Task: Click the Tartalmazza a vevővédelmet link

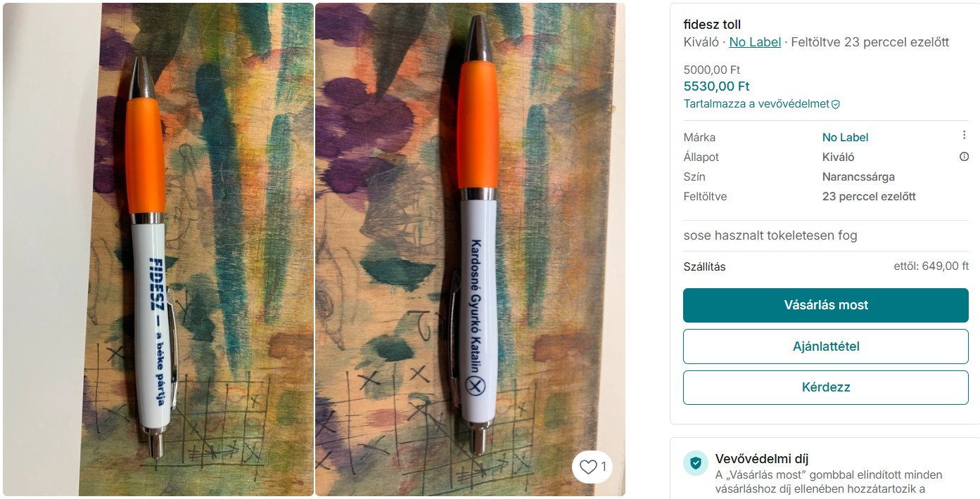Action: point(756,104)
